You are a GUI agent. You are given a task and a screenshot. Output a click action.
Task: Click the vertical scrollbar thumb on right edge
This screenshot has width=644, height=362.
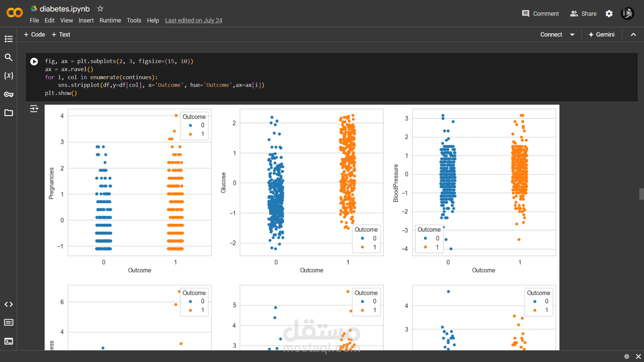(x=642, y=194)
